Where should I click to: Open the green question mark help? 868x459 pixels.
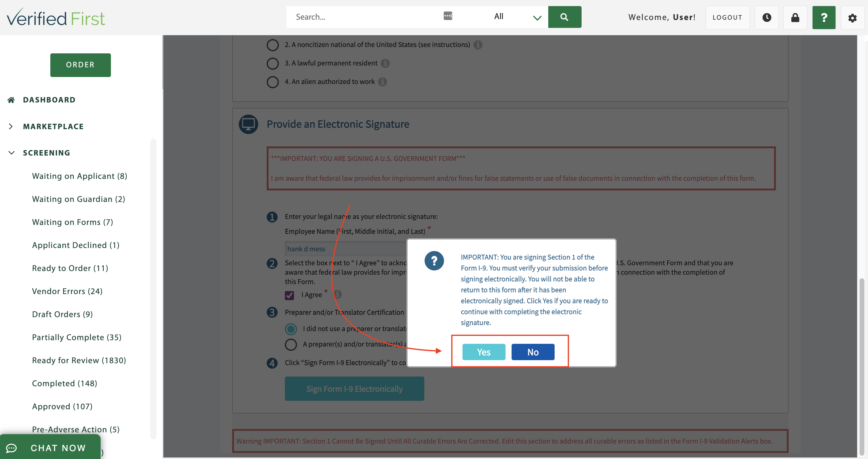point(823,18)
